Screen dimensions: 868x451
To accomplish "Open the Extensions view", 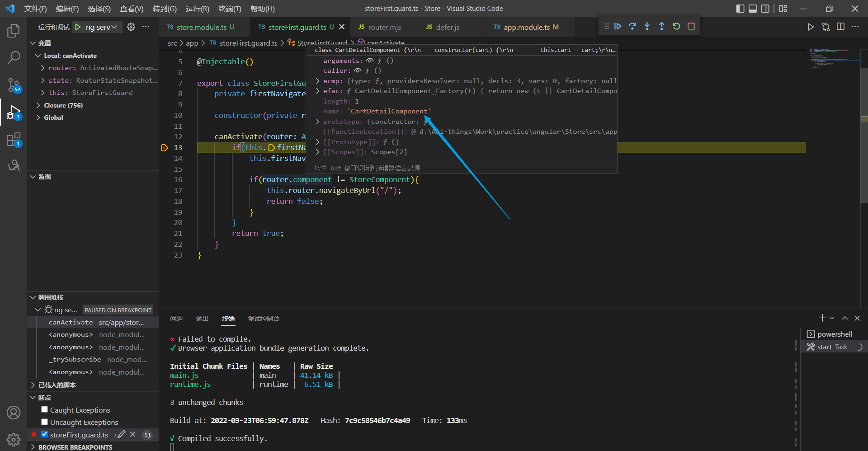I will (x=14, y=140).
